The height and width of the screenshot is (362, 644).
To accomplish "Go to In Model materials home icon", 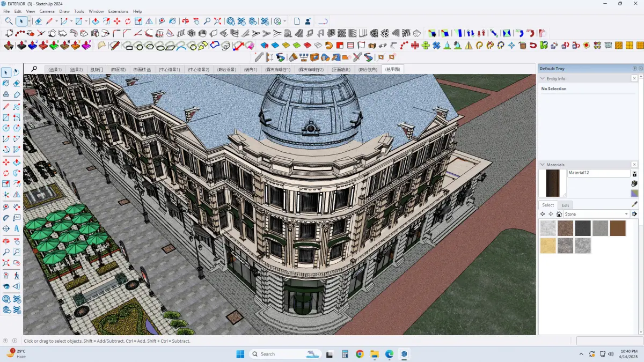I will click(559, 214).
